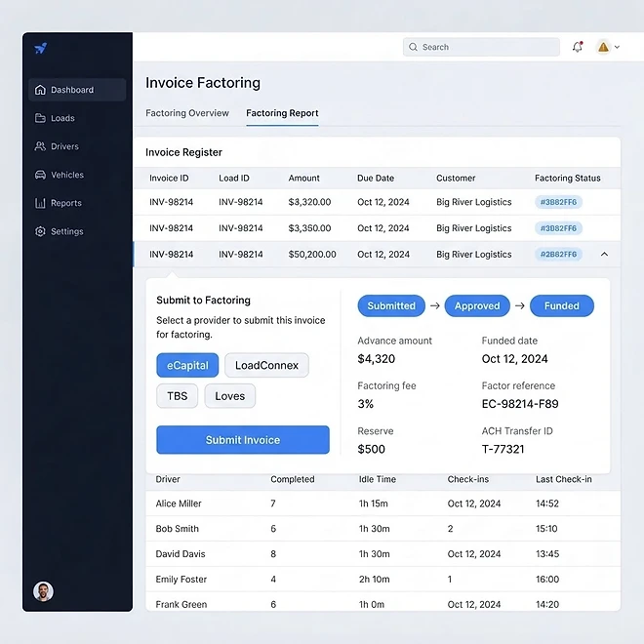Open the account dropdown chevron in header

pos(617,47)
